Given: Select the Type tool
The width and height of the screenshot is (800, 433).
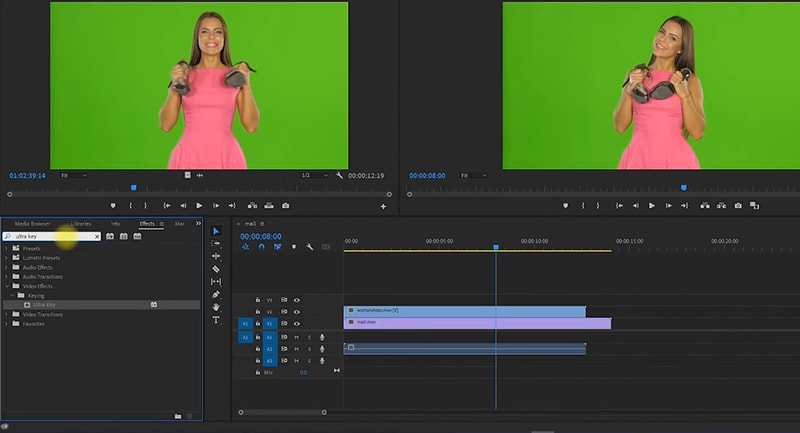Looking at the screenshot, I should pyautogui.click(x=216, y=320).
